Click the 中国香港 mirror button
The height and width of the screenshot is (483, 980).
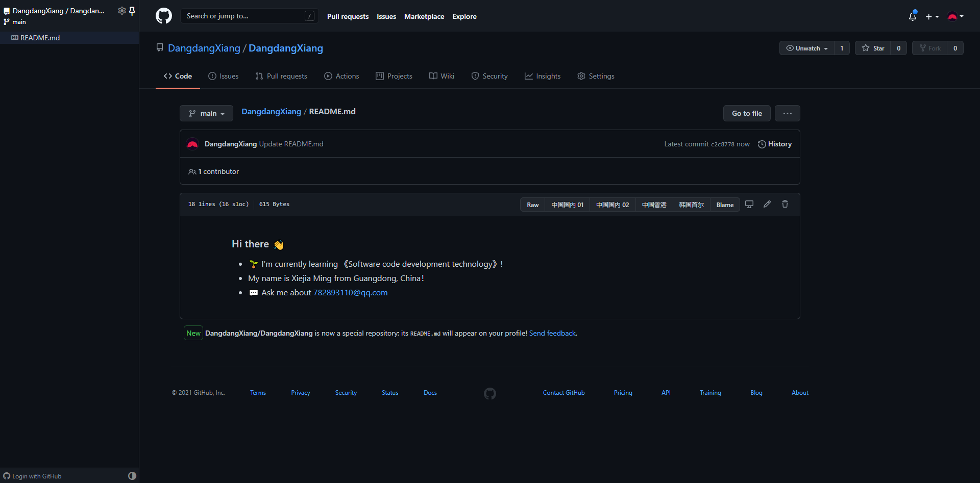(x=654, y=205)
